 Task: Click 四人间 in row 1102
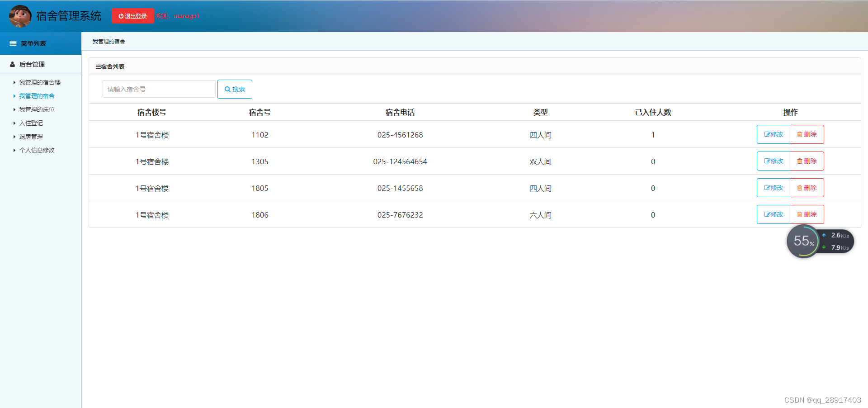pyautogui.click(x=541, y=135)
